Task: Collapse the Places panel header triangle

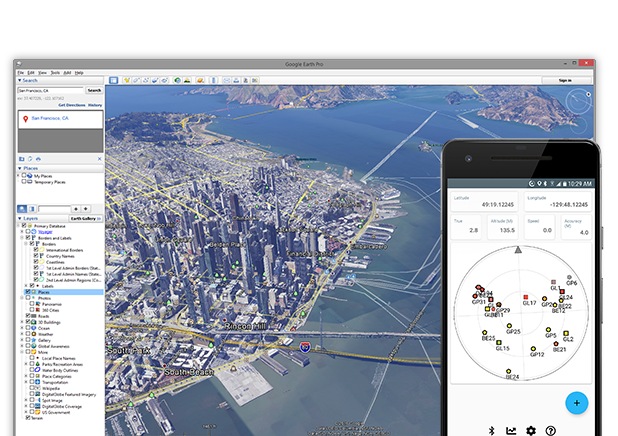Action: [20, 168]
